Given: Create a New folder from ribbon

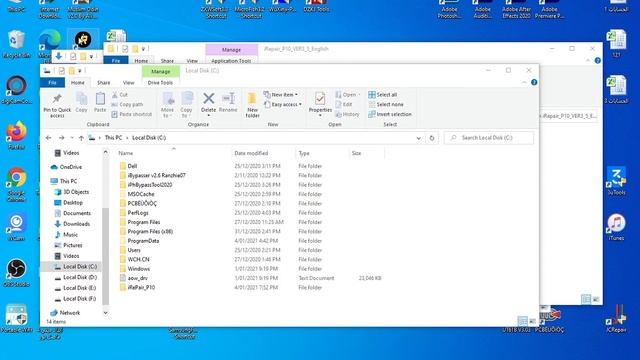Looking at the screenshot, I should tap(252, 105).
